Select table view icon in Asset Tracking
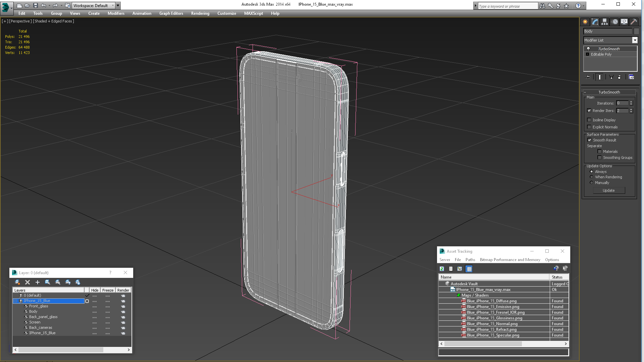Screen dimensions: 644x362 pyautogui.click(x=469, y=269)
